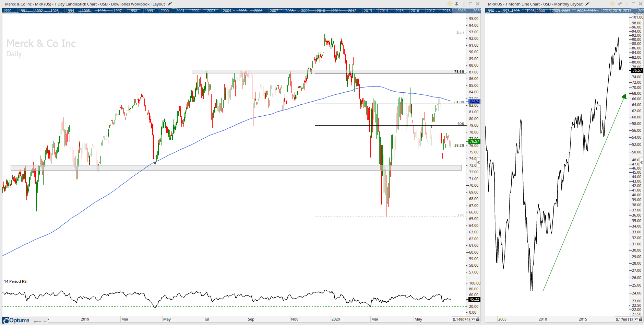Click 2020 on the daily chart date axis
The height and width of the screenshot is (325, 644).
[336, 319]
